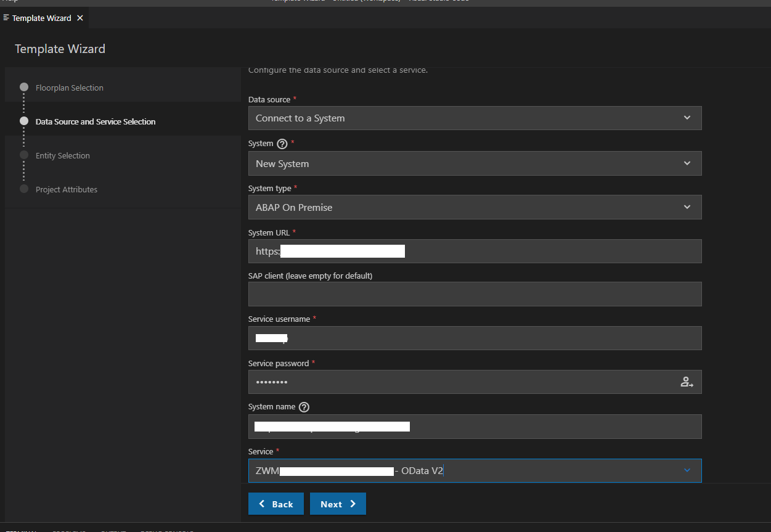The width and height of the screenshot is (771, 532).
Task: Expand the Service dropdown list
Action: pyautogui.click(x=687, y=471)
